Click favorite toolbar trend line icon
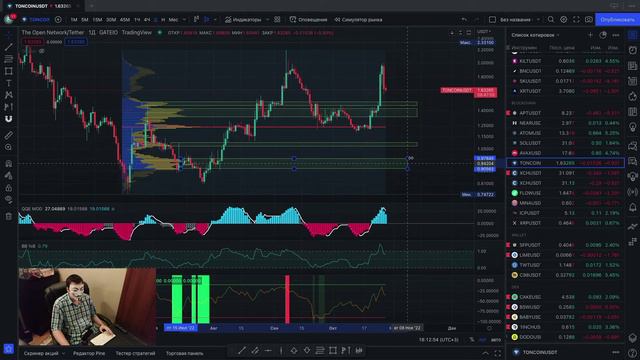The height and width of the screenshot is (360, 640). (242, 351)
